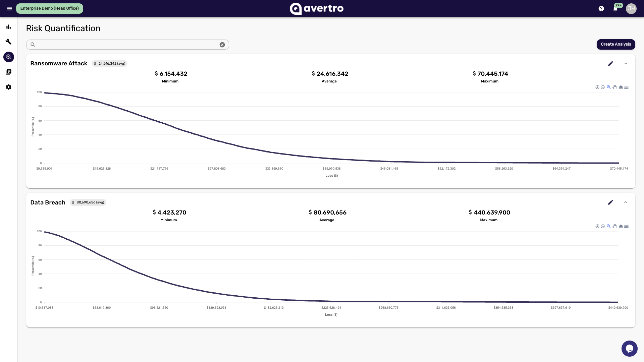Viewport: 644px width, 362px height.
Task: Click the $10,617,088 axis label
Action: click(44, 308)
